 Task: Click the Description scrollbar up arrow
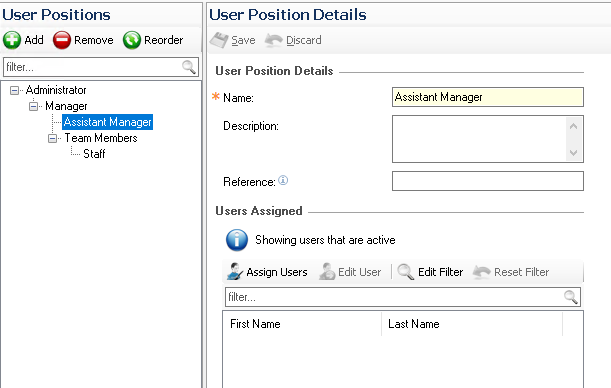pos(574,126)
